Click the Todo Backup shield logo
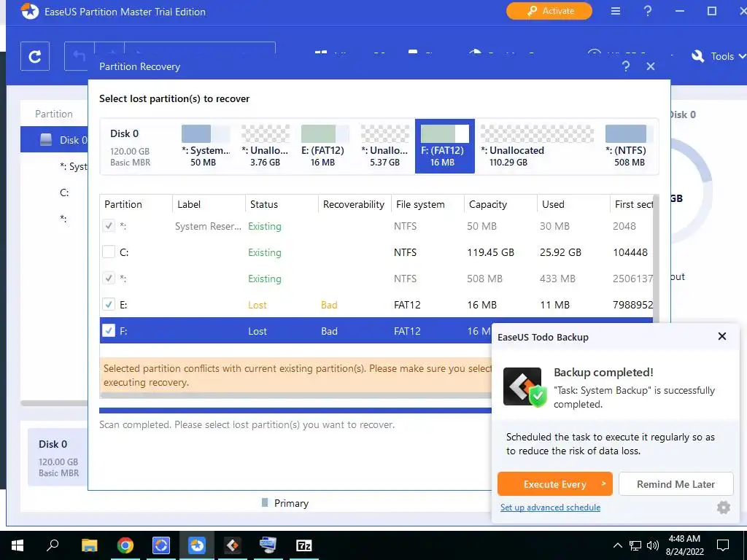The width and height of the screenshot is (747, 560). tap(525, 387)
